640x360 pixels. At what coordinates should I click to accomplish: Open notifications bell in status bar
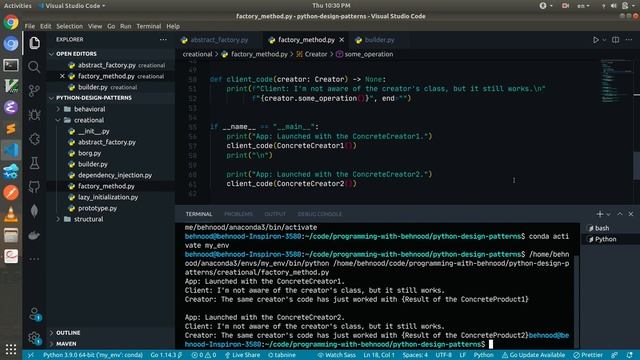coord(630,355)
